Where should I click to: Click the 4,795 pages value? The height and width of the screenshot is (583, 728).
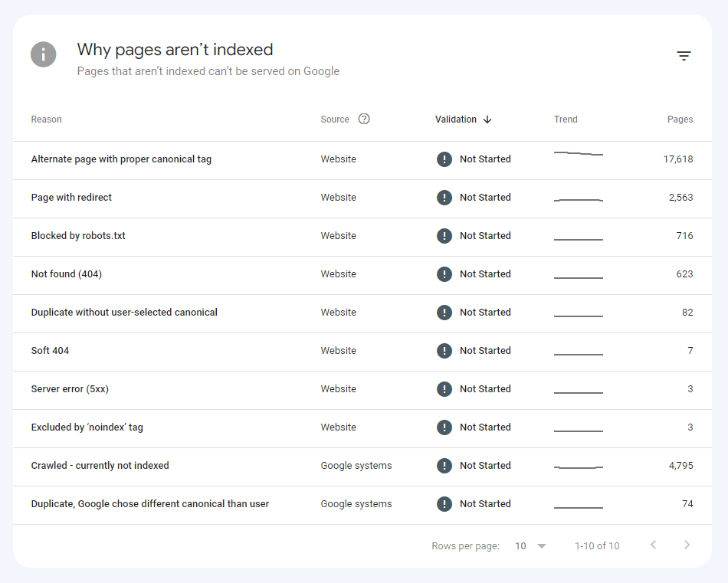[x=680, y=466]
